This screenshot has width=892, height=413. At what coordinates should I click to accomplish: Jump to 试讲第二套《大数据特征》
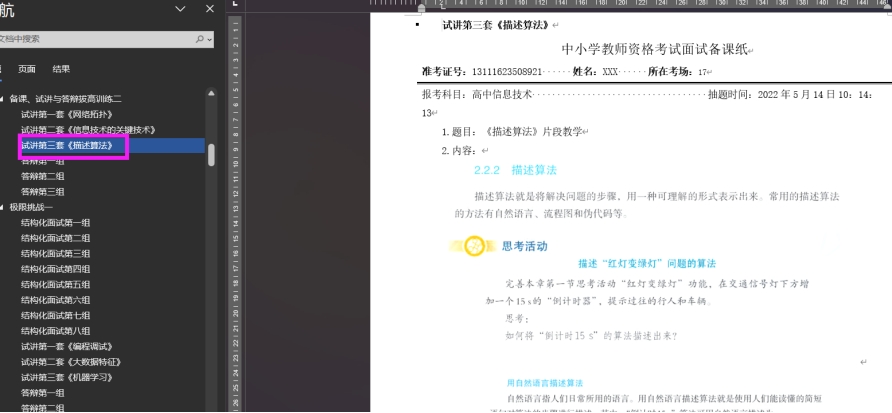(x=66, y=361)
